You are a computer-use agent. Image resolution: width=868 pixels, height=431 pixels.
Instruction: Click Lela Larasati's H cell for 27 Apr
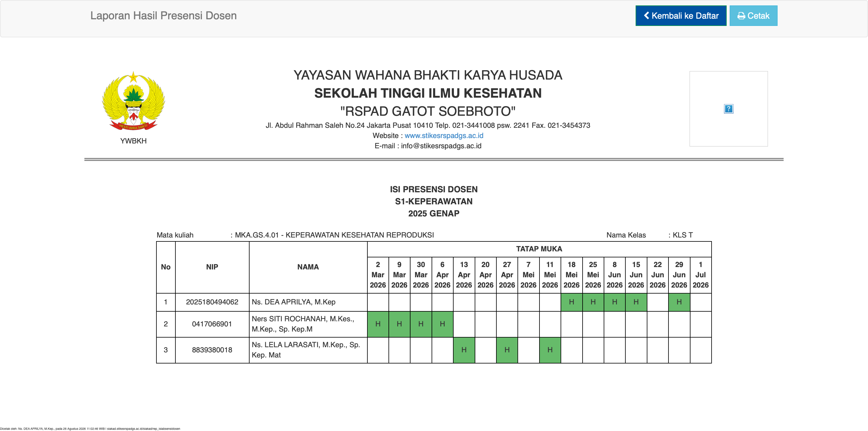[507, 350]
